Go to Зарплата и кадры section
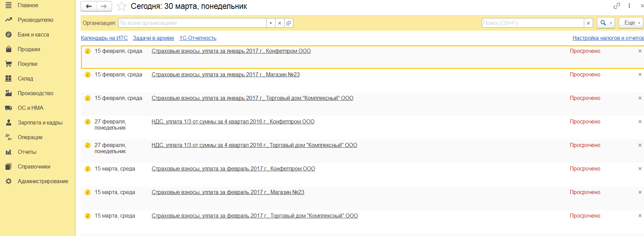The width and height of the screenshot is (644, 236). (40, 122)
